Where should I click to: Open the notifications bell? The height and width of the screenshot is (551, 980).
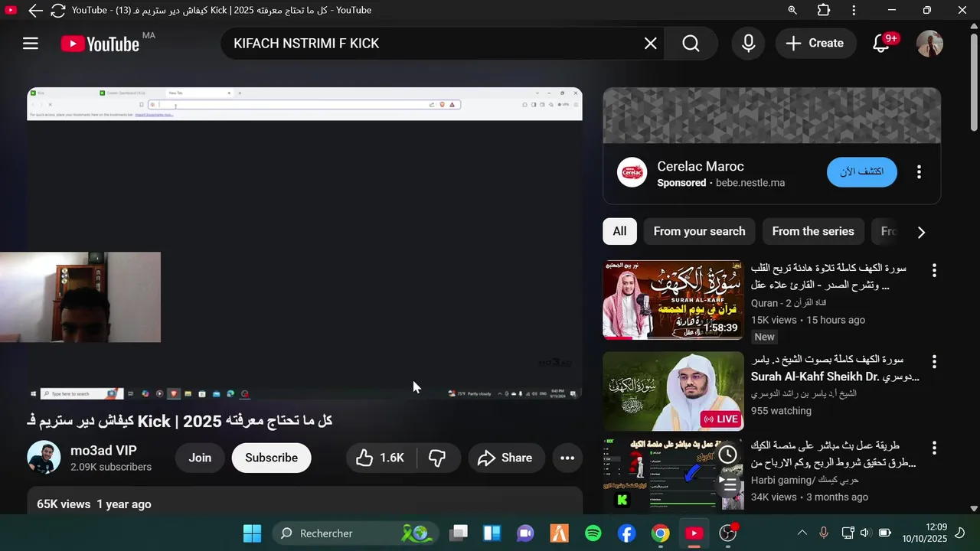(881, 44)
